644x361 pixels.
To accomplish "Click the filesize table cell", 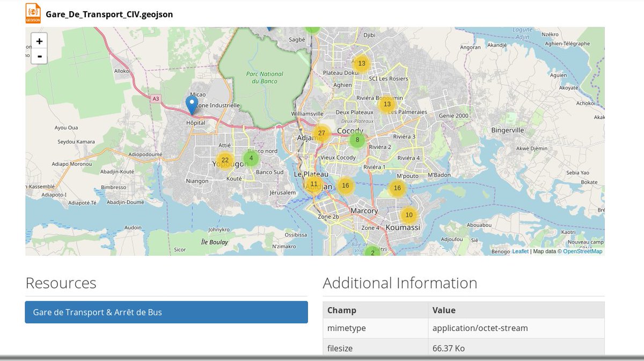I will 376,348.
